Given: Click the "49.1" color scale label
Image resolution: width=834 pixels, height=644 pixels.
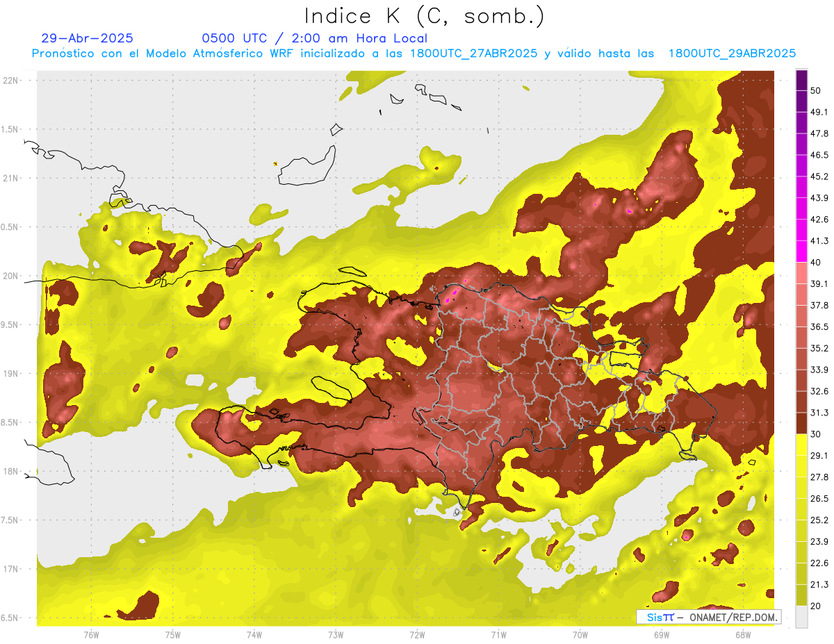Looking at the screenshot, I should tap(819, 112).
